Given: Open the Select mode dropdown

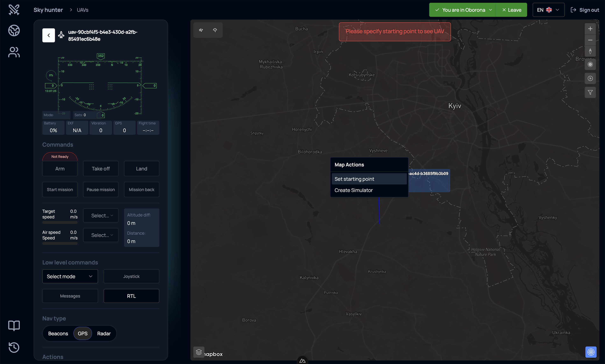Looking at the screenshot, I should click(70, 276).
